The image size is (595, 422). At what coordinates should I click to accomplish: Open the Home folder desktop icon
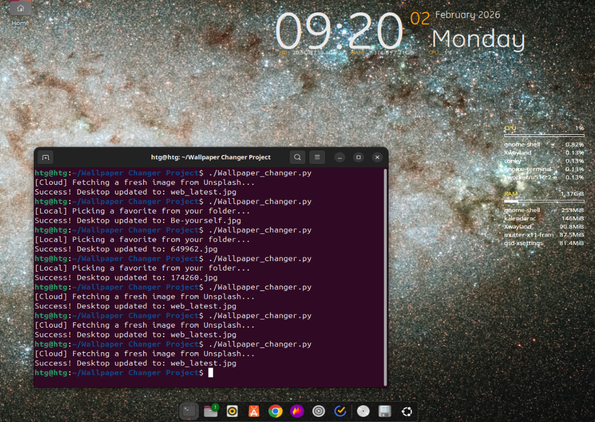[x=20, y=12]
